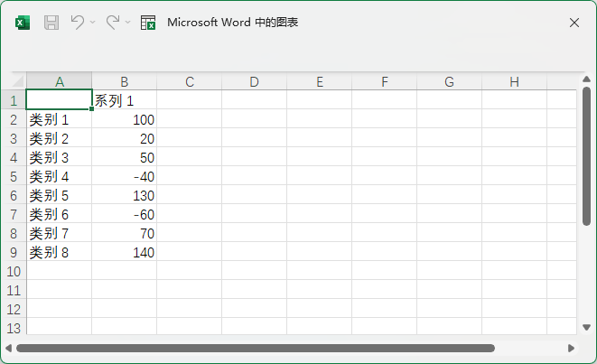Click the horizontal scrollbar left arrow

pyautogui.click(x=8, y=348)
